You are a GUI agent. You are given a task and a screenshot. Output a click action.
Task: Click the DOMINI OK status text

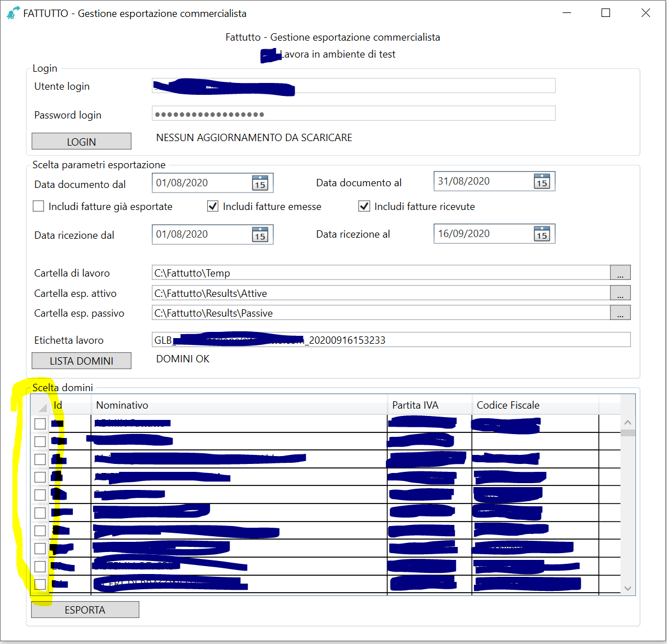[x=182, y=359]
